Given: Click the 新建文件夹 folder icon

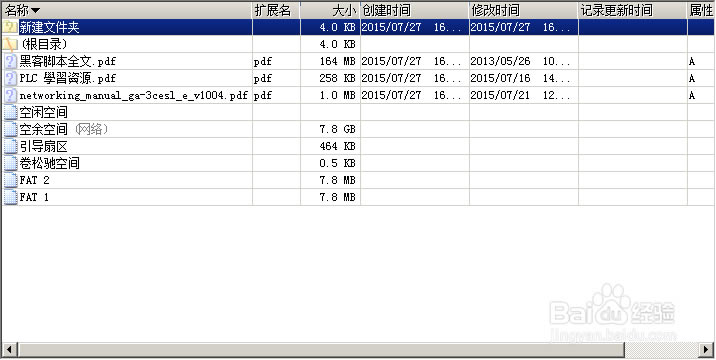Looking at the screenshot, I should [x=10, y=27].
